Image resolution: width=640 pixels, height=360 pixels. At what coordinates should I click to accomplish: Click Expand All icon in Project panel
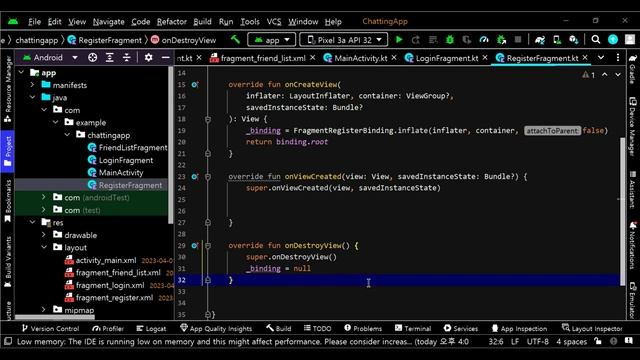pos(109,58)
